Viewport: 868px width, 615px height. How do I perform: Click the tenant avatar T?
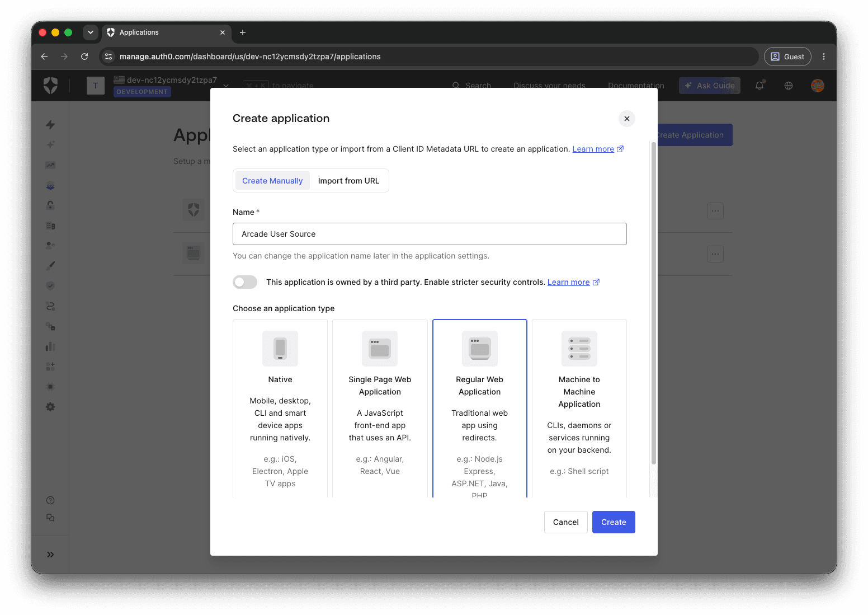[x=96, y=86]
